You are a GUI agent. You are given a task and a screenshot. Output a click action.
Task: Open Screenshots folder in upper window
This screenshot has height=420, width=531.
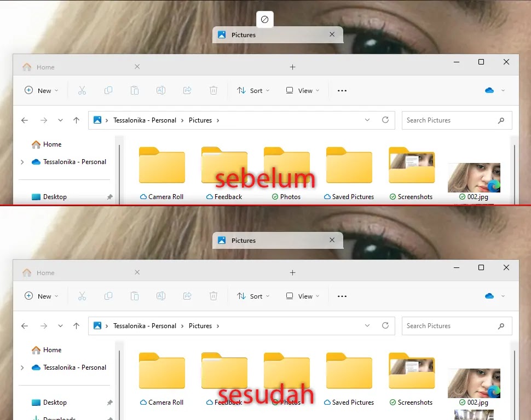tap(412, 173)
